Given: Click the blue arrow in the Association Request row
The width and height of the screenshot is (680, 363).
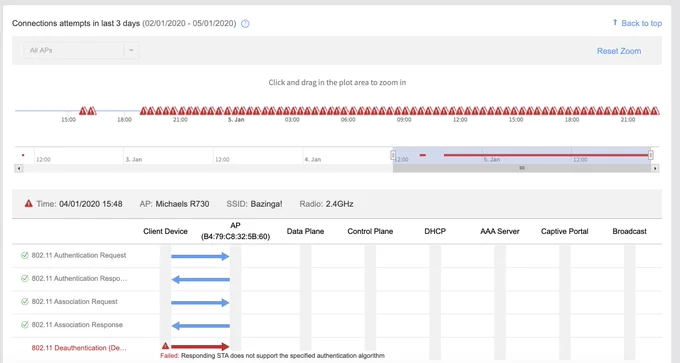Looking at the screenshot, I should [x=200, y=303].
